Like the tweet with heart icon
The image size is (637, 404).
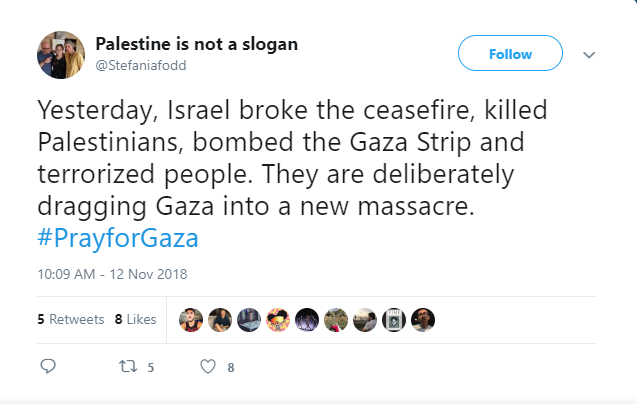click(208, 367)
